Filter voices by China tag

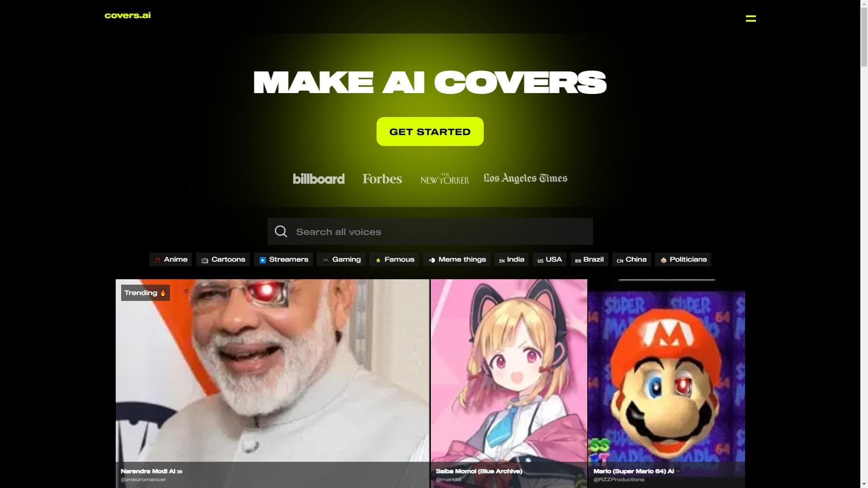(632, 259)
